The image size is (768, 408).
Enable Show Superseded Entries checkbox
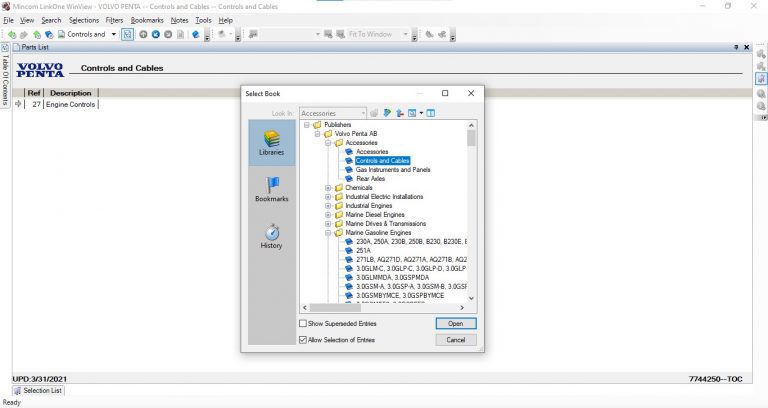pyautogui.click(x=304, y=324)
